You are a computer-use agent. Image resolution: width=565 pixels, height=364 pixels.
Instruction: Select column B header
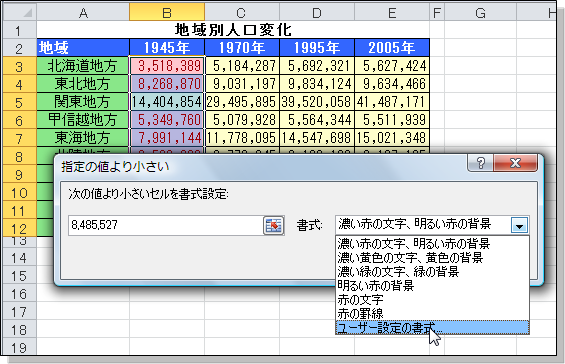(x=167, y=12)
